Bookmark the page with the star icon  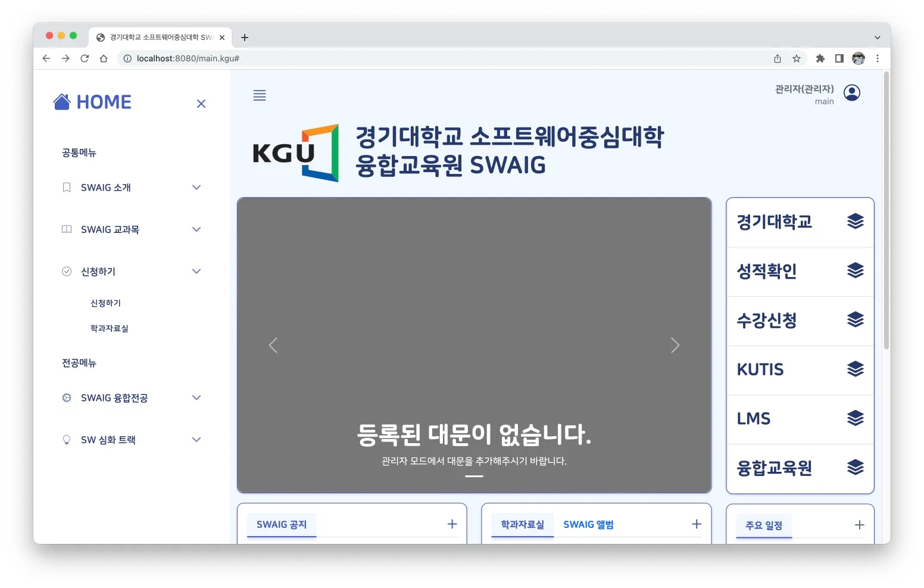click(x=797, y=58)
